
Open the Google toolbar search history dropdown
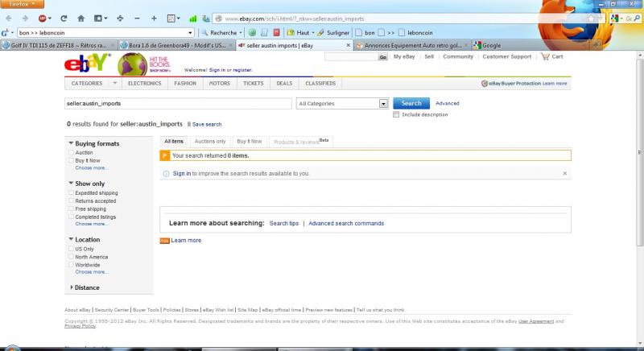pyautogui.click(x=190, y=33)
